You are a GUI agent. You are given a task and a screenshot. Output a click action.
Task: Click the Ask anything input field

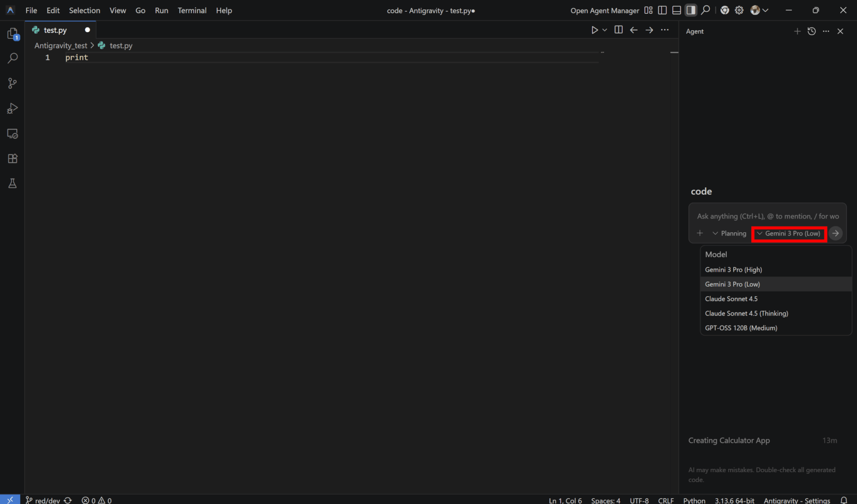pos(767,216)
